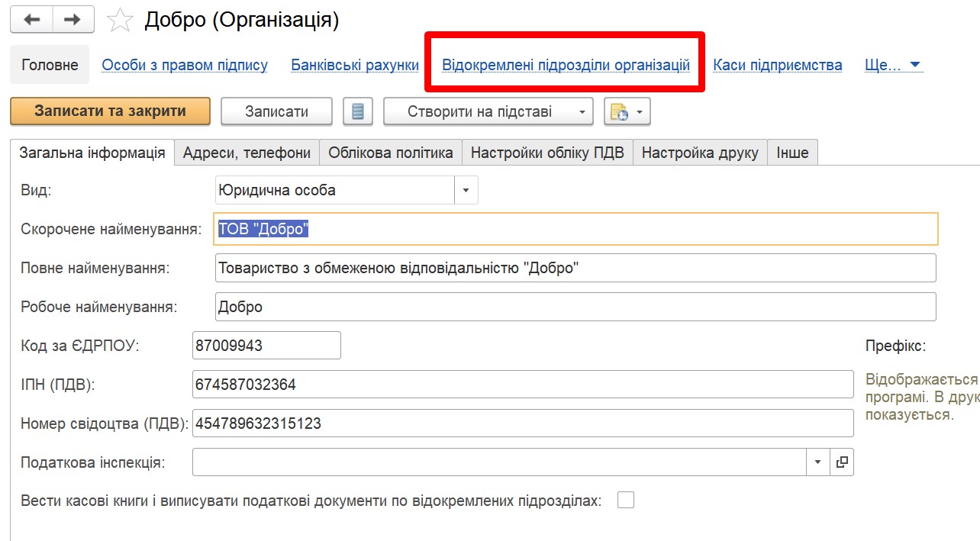Select the Загальна інформація tab
980x541 pixels.
(92, 153)
